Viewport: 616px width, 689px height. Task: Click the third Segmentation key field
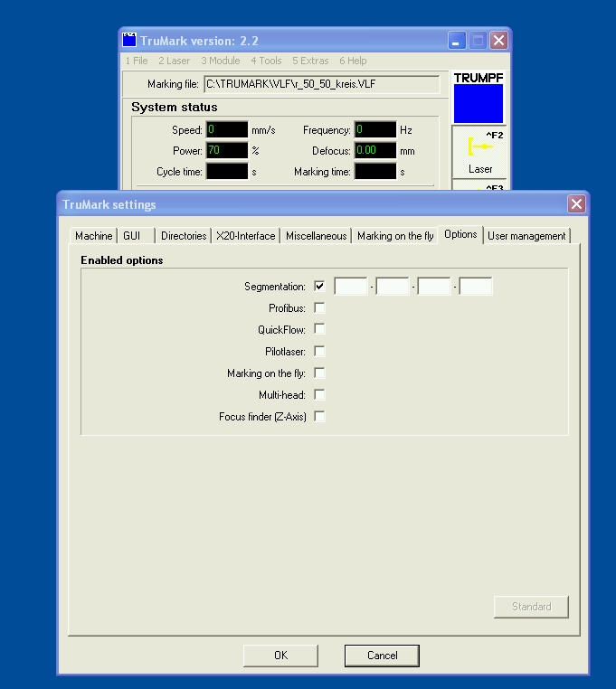434,286
